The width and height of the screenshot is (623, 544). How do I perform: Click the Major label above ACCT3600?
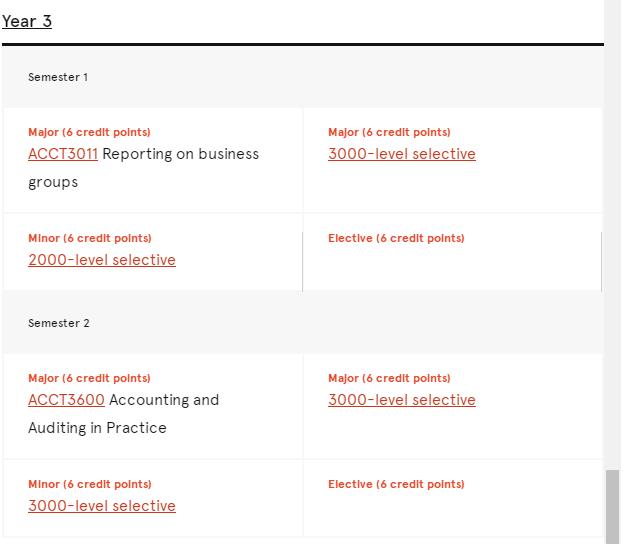pos(89,378)
